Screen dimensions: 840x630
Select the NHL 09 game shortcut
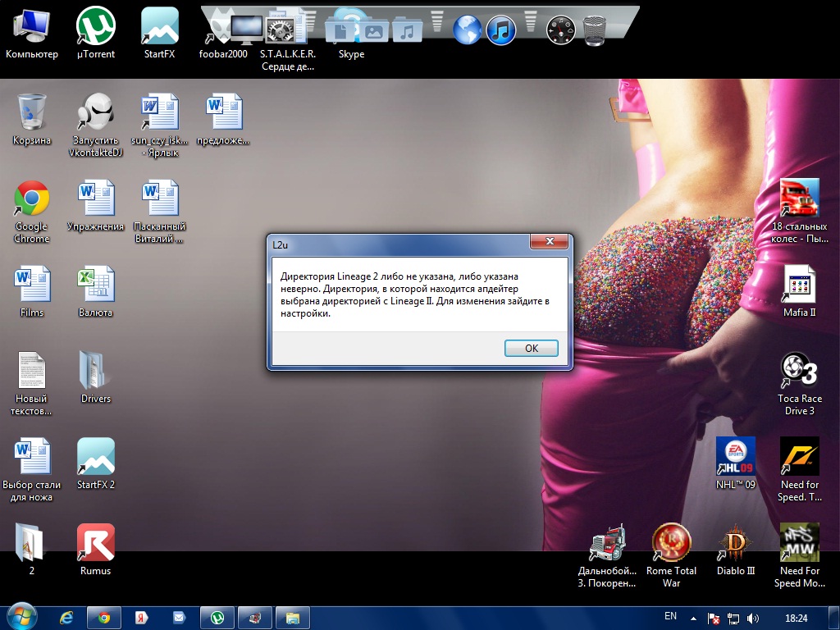[x=736, y=463]
